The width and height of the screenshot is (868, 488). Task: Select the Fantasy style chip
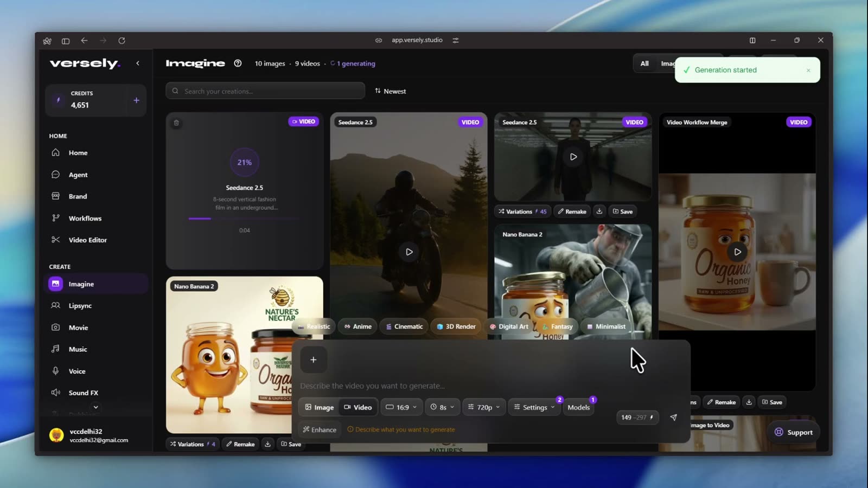pyautogui.click(x=558, y=326)
